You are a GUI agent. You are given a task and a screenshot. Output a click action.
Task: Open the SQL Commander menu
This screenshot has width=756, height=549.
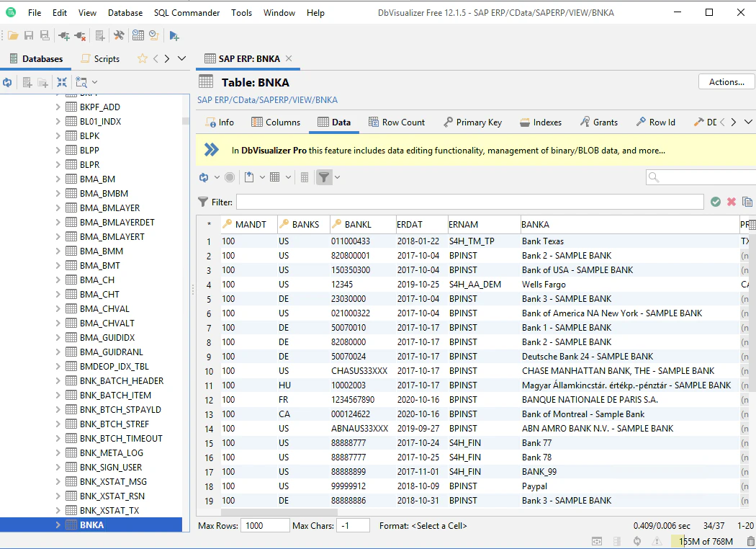coord(186,12)
